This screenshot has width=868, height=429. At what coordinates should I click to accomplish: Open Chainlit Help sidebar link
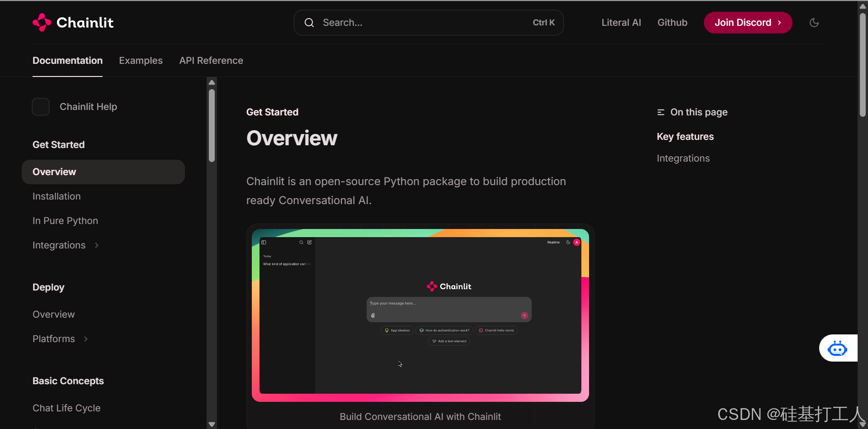coord(88,107)
